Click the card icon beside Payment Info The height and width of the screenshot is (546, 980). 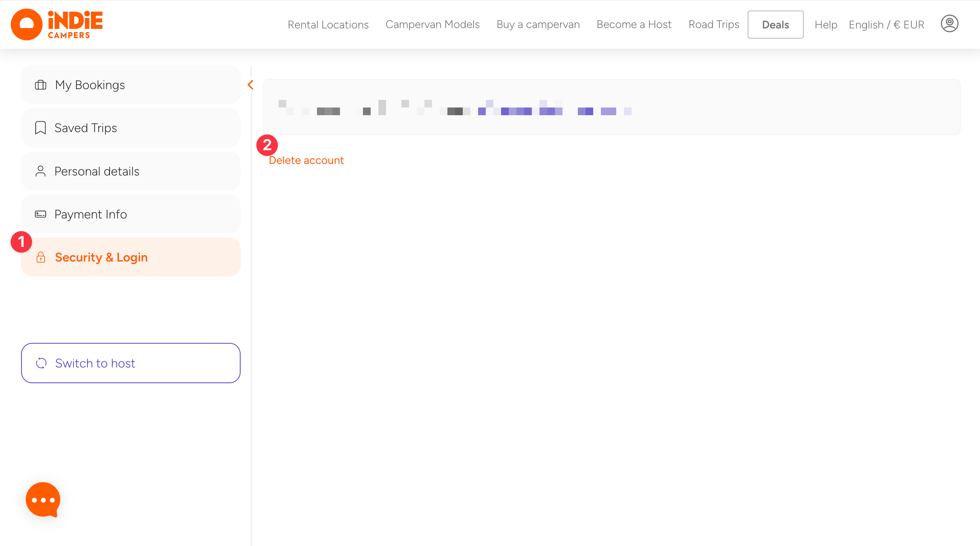pyautogui.click(x=40, y=214)
